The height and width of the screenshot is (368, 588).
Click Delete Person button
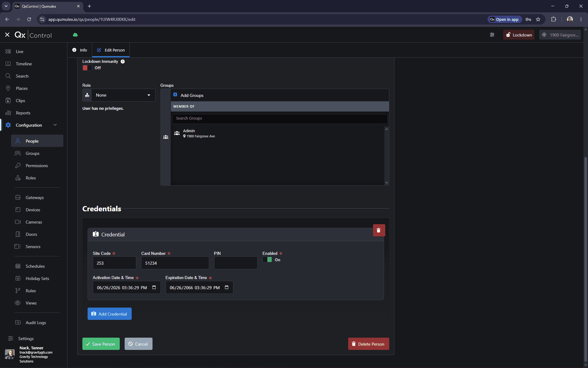click(369, 344)
